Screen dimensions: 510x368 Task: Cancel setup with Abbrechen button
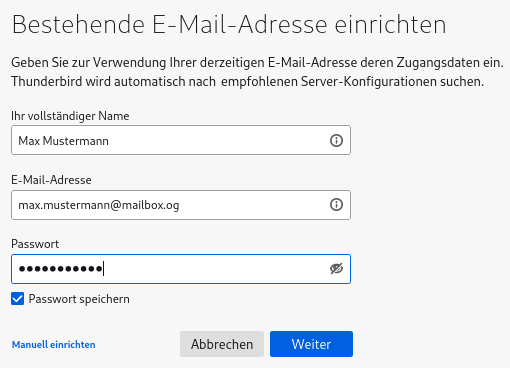[x=222, y=344]
